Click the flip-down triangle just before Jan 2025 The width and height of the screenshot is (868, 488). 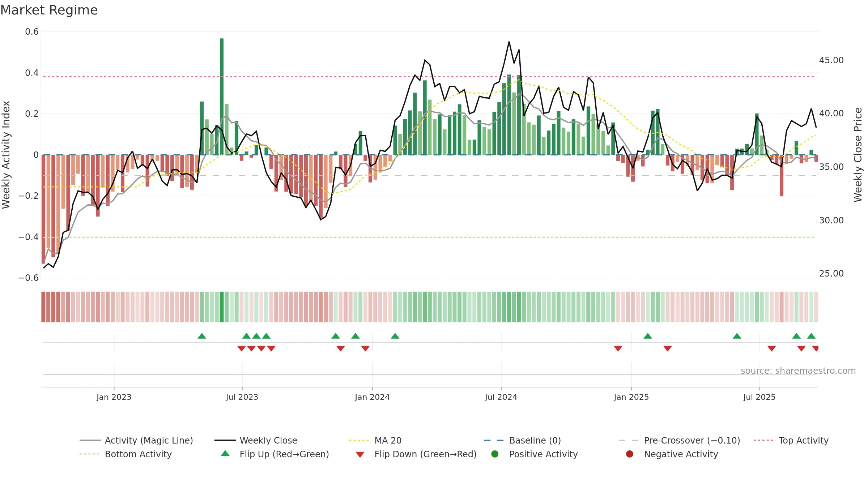[x=618, y=348]
